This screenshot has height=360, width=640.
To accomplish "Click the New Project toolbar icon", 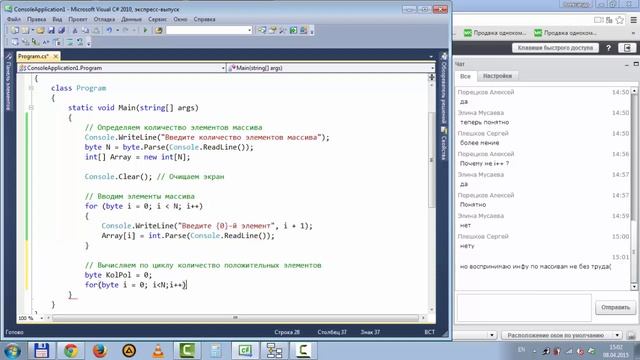I will [x=15, y=30].
